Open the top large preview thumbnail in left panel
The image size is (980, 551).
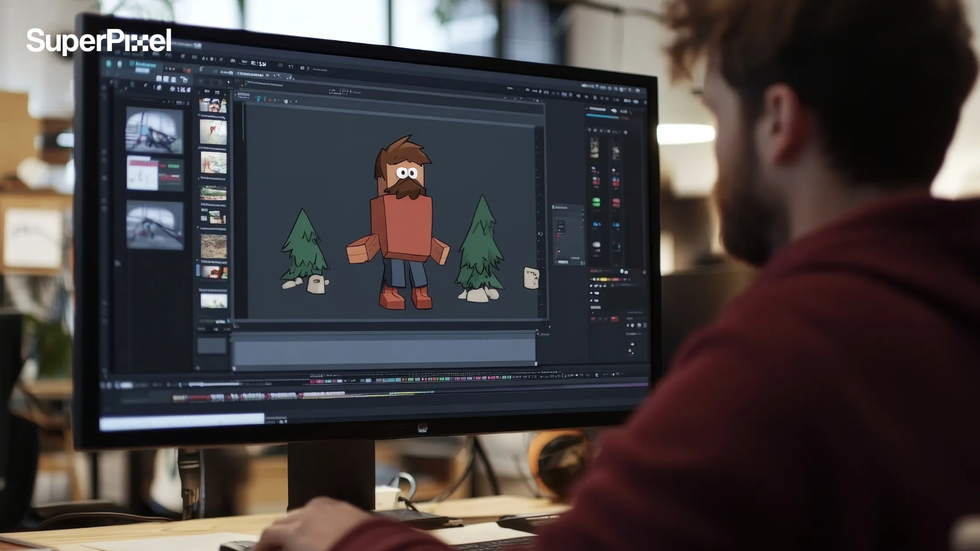point(154,130)
